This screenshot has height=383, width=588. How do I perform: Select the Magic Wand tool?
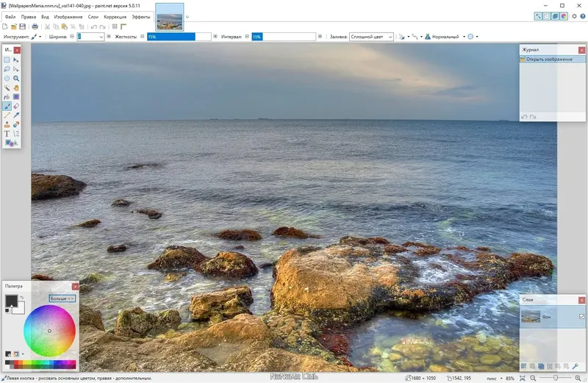coord(7,87)
